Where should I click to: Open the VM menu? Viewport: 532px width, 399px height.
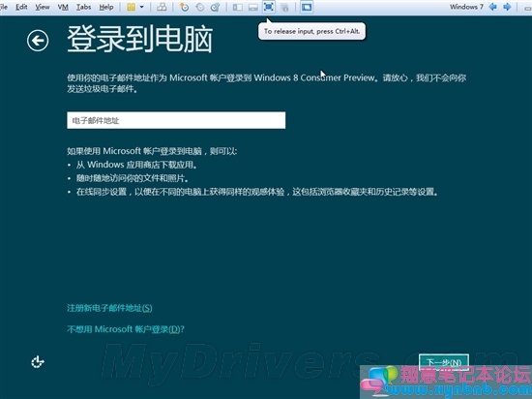[63, 7]
